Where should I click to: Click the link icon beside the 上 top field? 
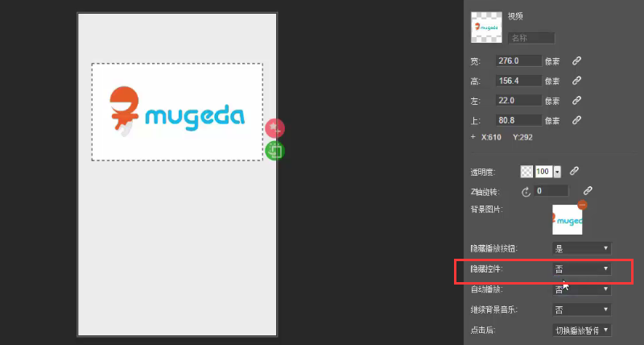click(x=576, y=120)
